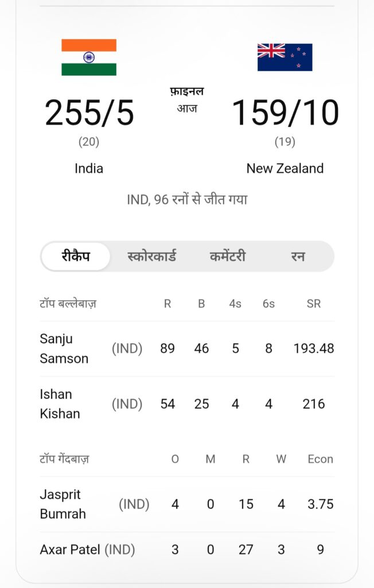Click the SR column header
Image resolution: width=374 pixels, height=588 pixels.
point(314,304)
